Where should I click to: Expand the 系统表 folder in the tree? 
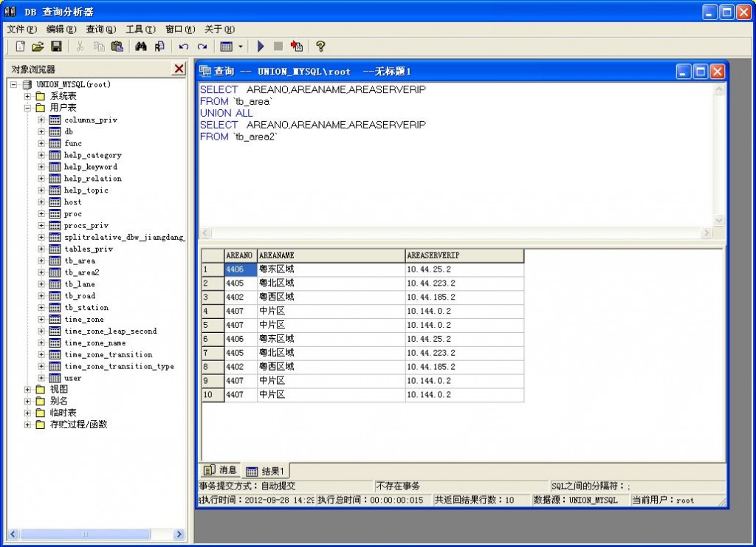click(x=28, y=96)
